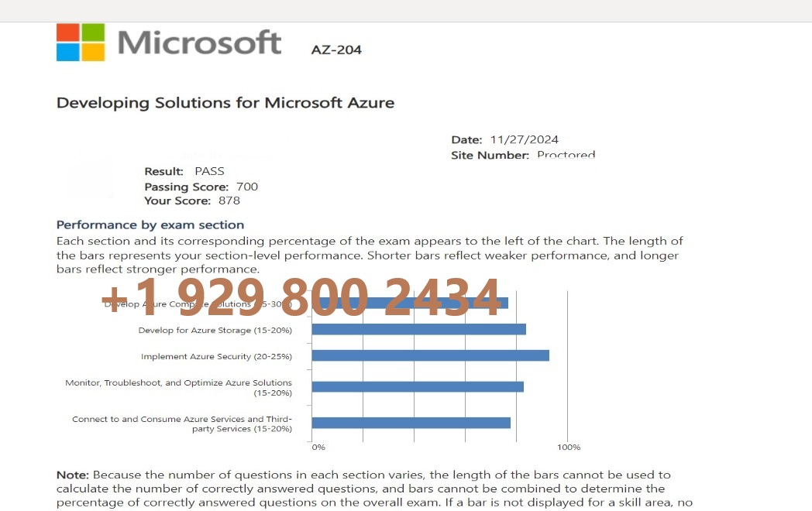Click the Microsoft four-color logo
Image resolution: width=812 pixels, height=511 pixels.
81,42
